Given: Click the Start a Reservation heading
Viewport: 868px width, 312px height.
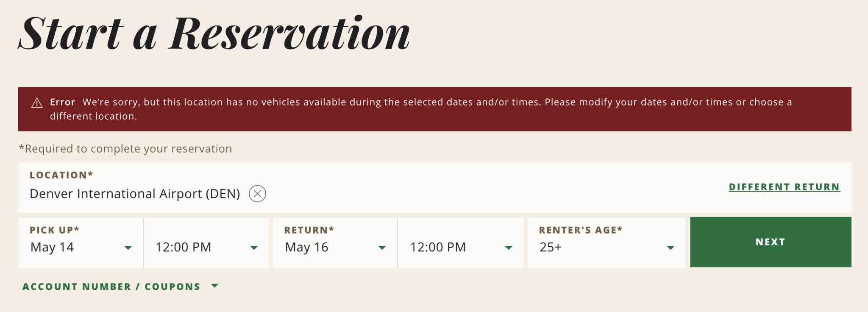Looking at the screenshot, I should coord(214,34).
